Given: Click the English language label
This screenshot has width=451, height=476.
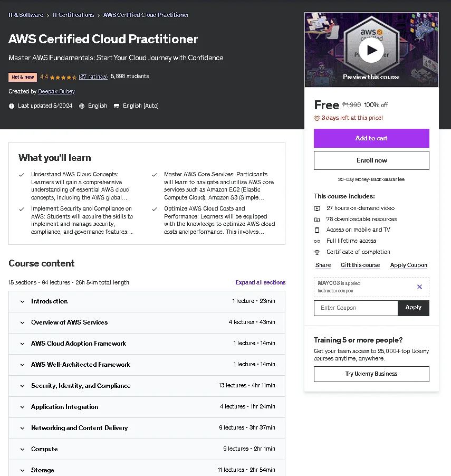Looking at the screenshot, I should (98, 106).
